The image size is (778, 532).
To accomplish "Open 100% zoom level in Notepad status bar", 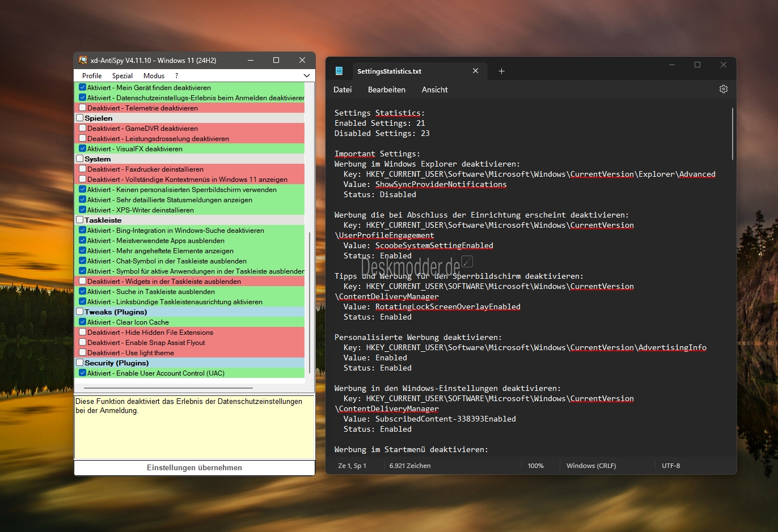I will [535, 466].
